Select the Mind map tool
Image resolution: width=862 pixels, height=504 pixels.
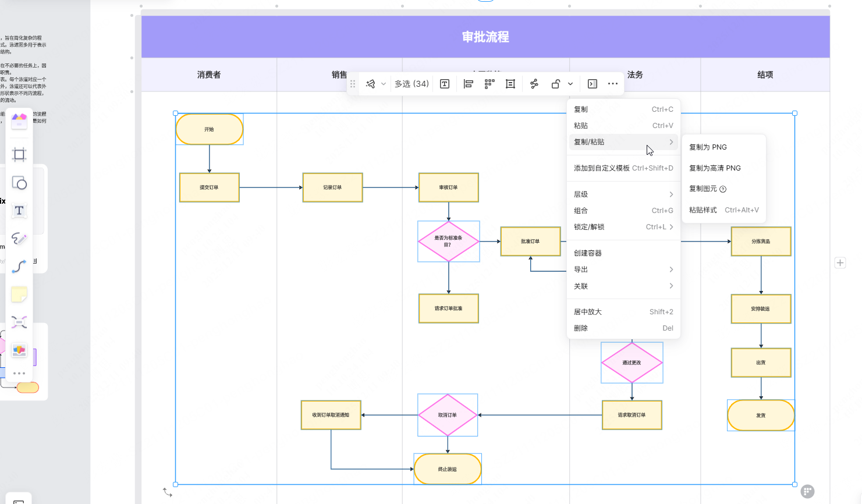(x=19, y=322)
